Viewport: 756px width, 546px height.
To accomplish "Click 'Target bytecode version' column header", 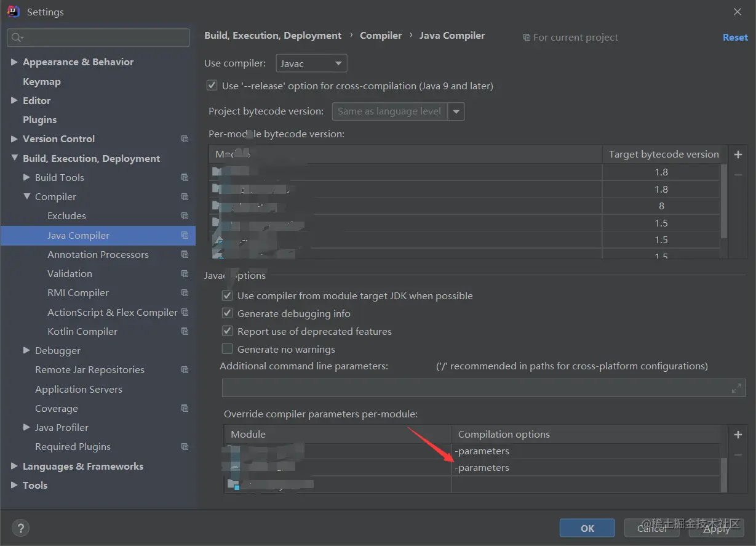I will coord(664,155).
